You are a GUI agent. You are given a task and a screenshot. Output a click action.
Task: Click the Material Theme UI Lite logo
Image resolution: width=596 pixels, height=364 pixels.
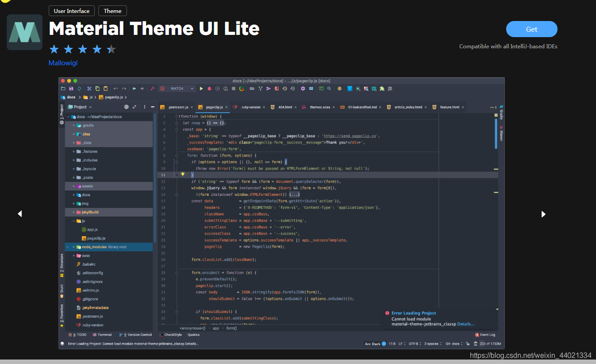point(25,32)
